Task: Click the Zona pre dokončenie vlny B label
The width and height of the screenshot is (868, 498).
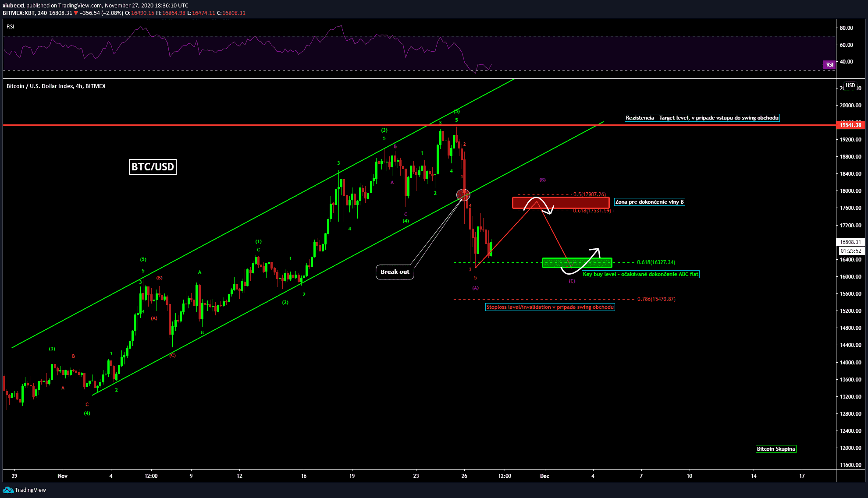Action: click(649, 202)
